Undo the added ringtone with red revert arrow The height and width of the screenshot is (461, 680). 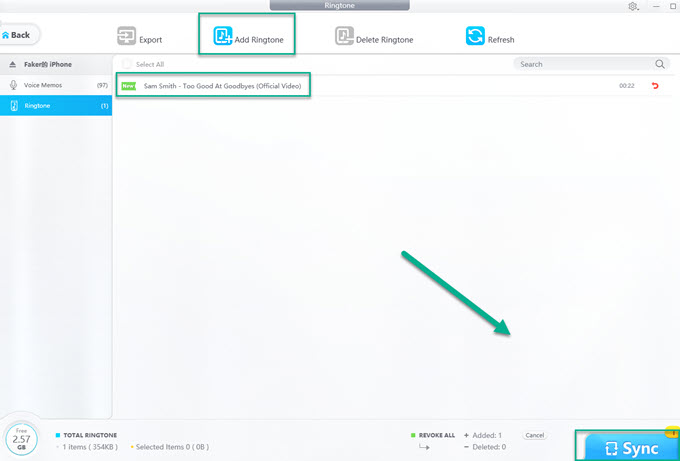click(x=655, y=86)
